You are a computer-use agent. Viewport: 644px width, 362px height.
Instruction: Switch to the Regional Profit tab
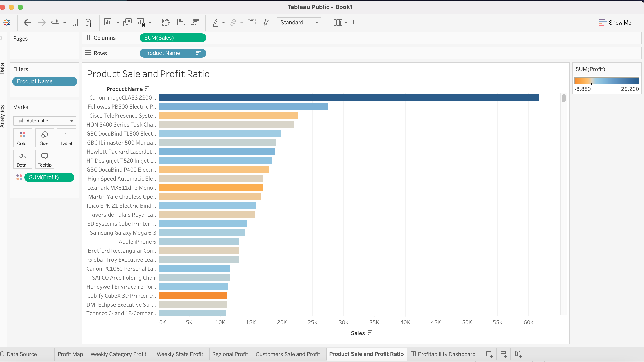point(230,354)
